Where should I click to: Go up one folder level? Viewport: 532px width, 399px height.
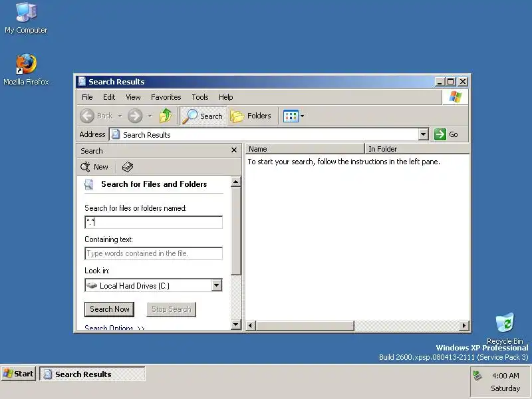(x=166, y=116)
